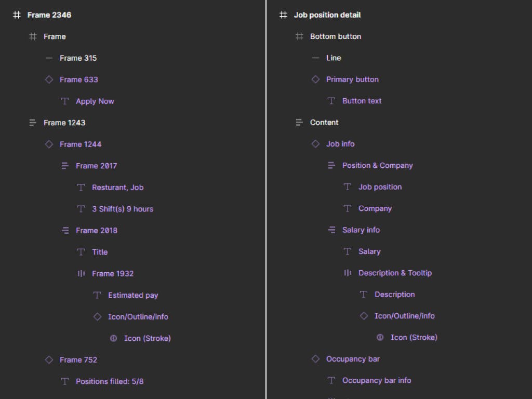
Task: Click the horizontal layout icon beside Frame 1932
Action: click(81, 273)
